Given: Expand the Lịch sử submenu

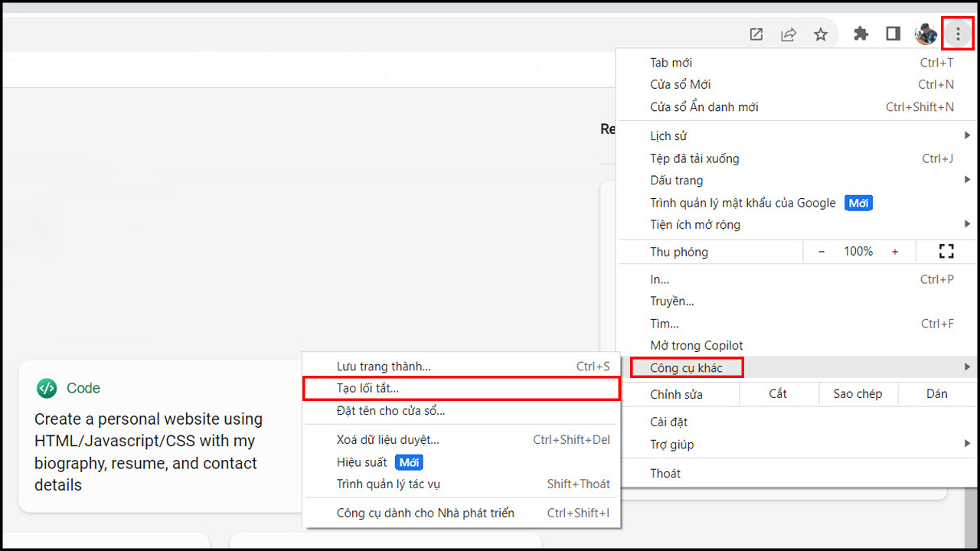Looking at the screenshot, I should (796, 136).
